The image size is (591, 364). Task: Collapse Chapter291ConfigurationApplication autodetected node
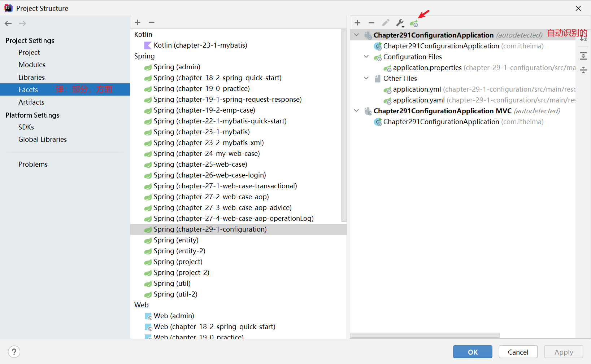tap(357, 35)
